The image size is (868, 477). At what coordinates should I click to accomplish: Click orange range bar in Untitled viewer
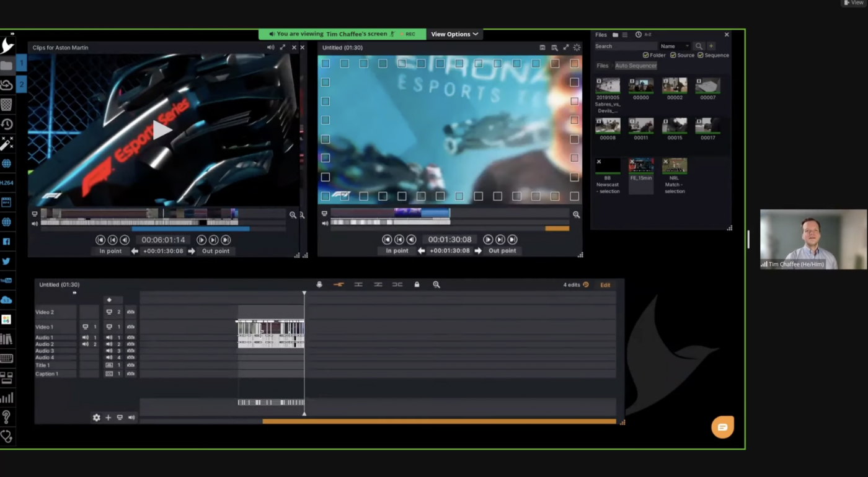(x=557, y=229)
